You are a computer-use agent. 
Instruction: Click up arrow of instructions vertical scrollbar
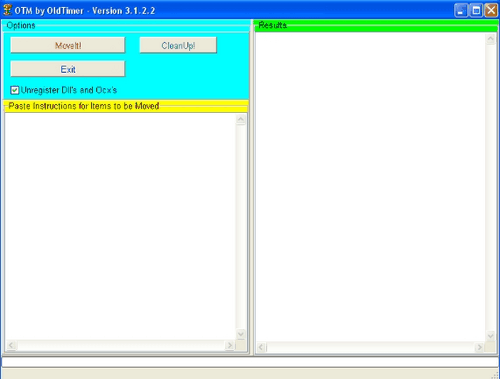coord(241,119)
